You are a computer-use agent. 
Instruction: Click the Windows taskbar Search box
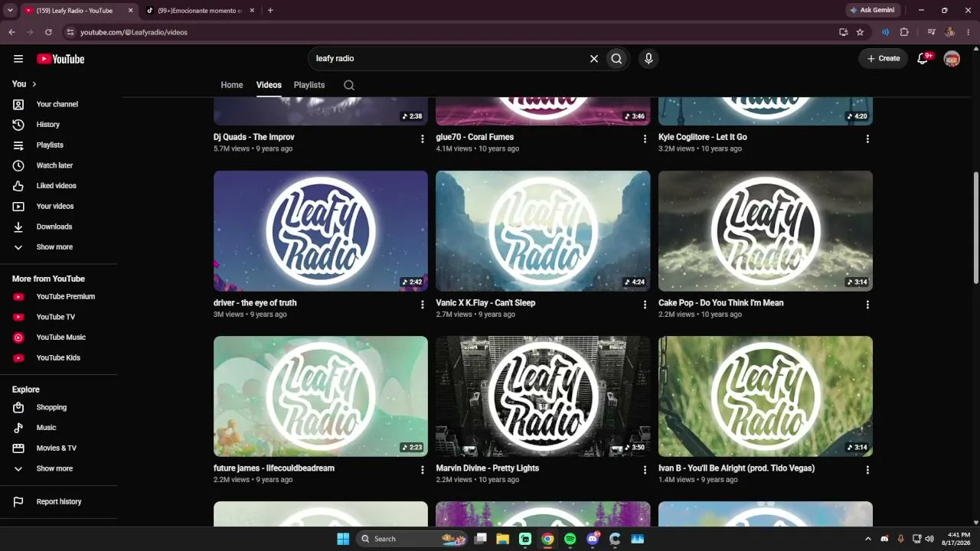click(412, 539)
